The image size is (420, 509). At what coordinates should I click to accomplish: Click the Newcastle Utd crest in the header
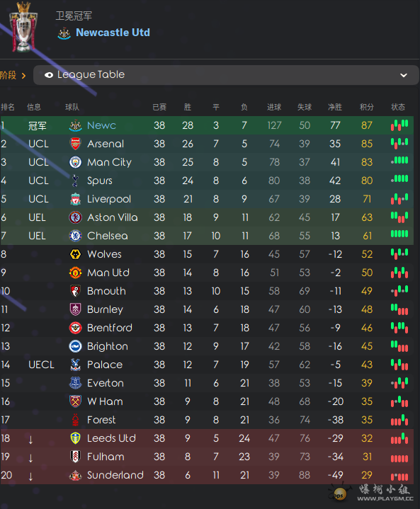tap(64, 33)
